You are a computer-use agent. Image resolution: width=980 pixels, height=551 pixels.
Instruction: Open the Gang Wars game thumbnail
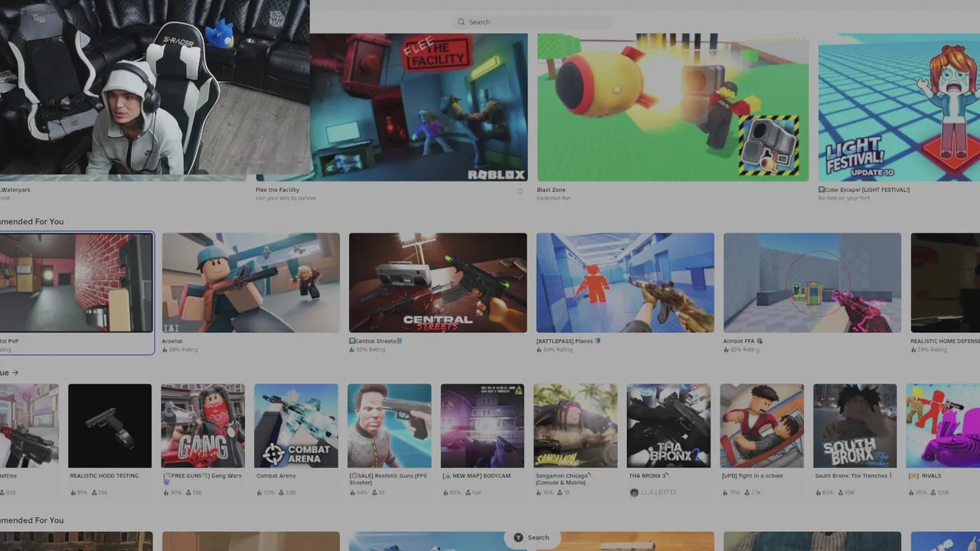tap(203, 425)
